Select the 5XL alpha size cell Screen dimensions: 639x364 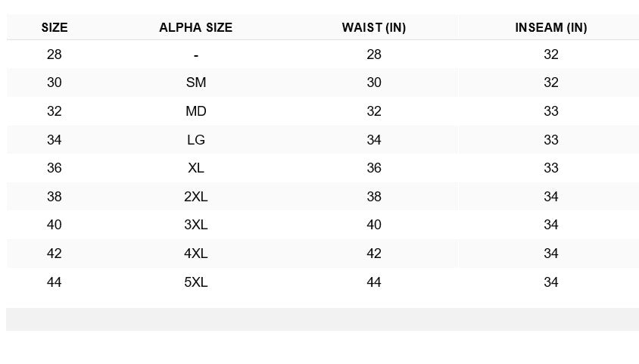pyautogui.click(x=196, y=282)
